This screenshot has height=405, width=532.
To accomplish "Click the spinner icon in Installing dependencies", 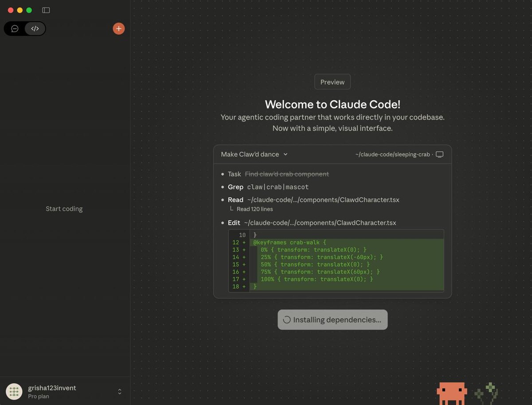I will pos(287,320).
